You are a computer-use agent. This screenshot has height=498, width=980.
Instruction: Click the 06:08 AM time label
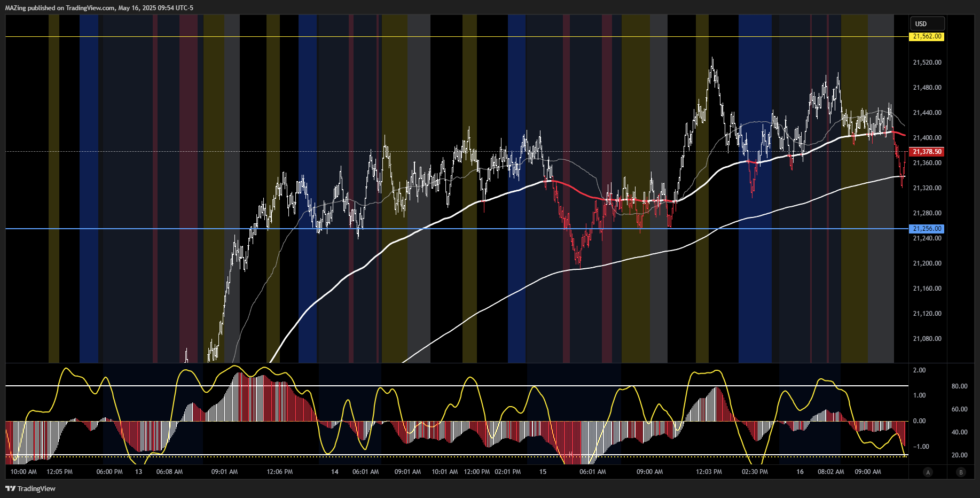pyautogui.click(x=169, y=472)
